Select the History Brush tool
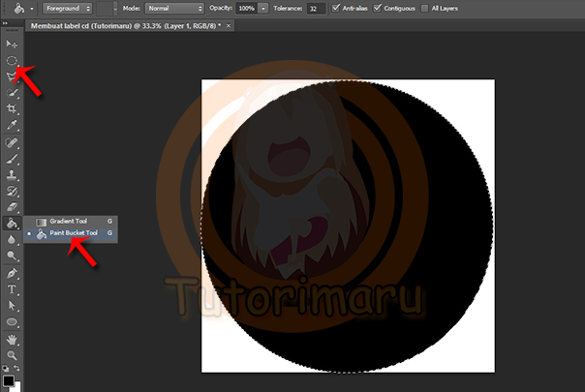Screen dimensions: 585x392 12,191
